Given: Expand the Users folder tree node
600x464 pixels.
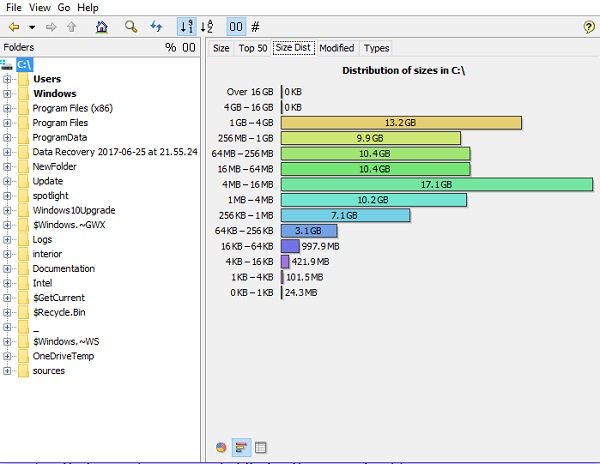Looking at the screenshot, I should pyautogui.click(x=7, y=79).
